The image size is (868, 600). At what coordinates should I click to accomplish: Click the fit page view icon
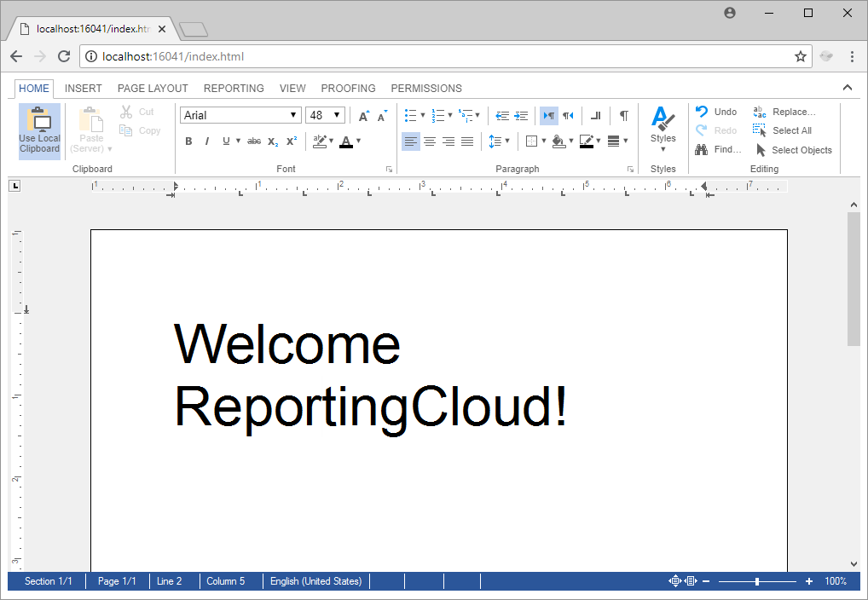pos(674,581)
